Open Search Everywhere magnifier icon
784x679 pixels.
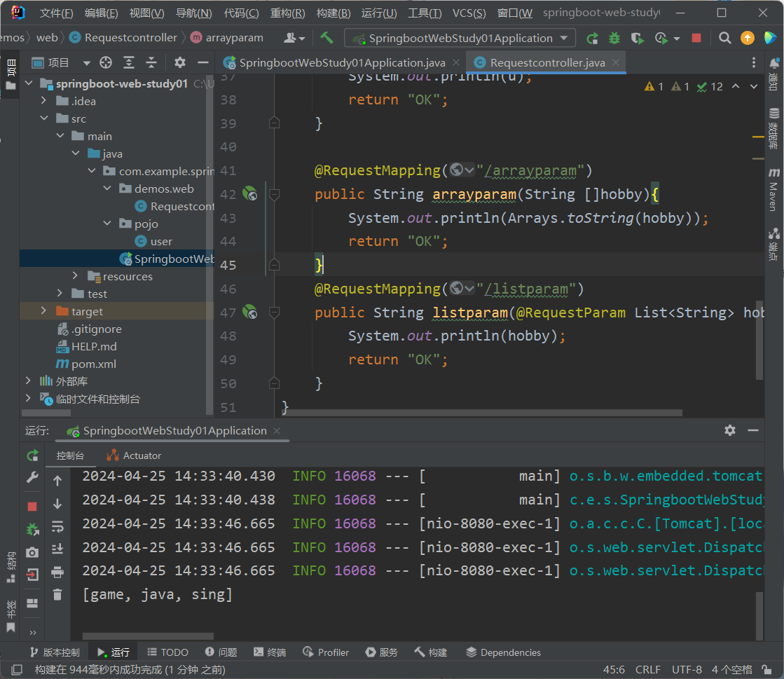725,38
